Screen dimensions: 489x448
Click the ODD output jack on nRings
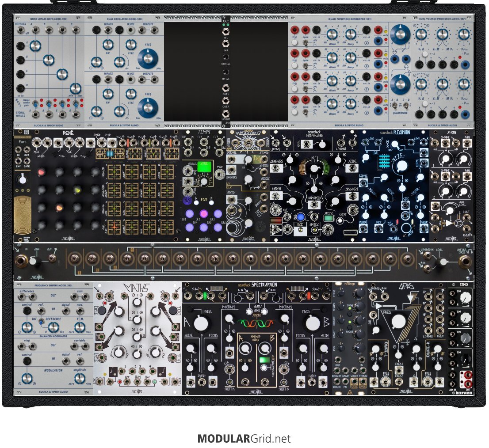tap(354, 382)
